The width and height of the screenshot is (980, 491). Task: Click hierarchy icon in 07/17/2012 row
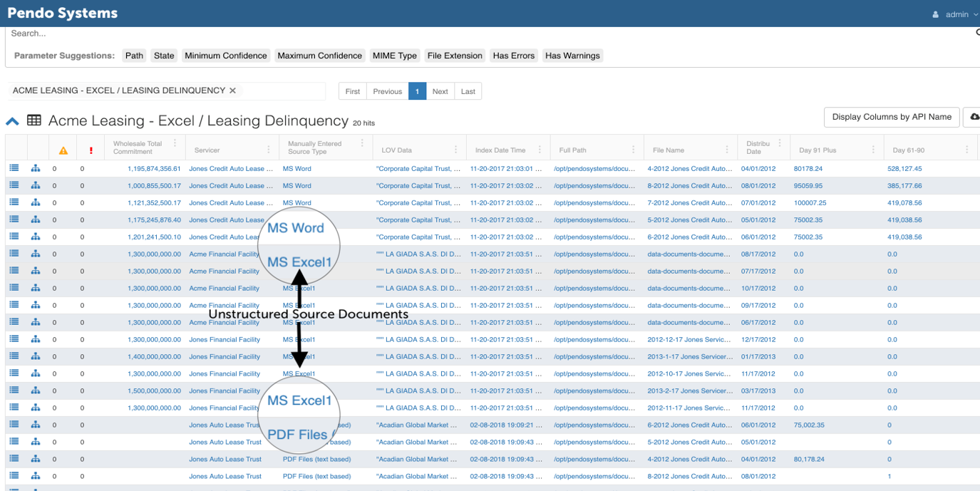pos(36,272)
